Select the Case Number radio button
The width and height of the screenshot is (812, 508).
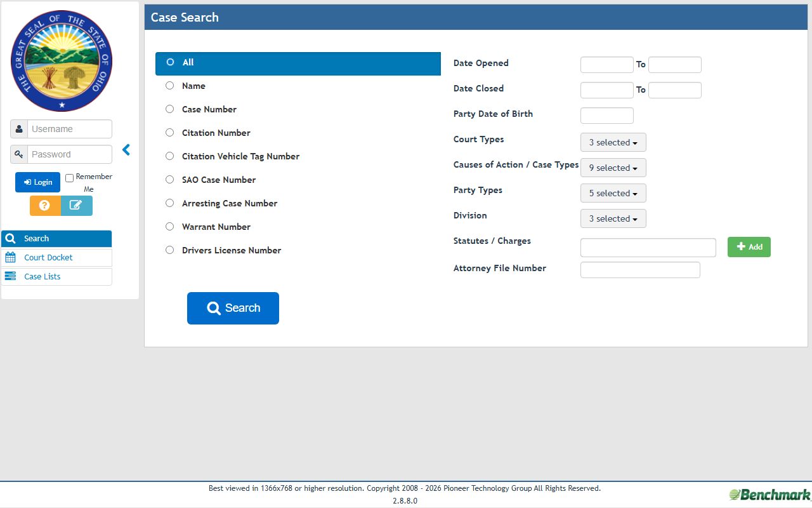169,109
